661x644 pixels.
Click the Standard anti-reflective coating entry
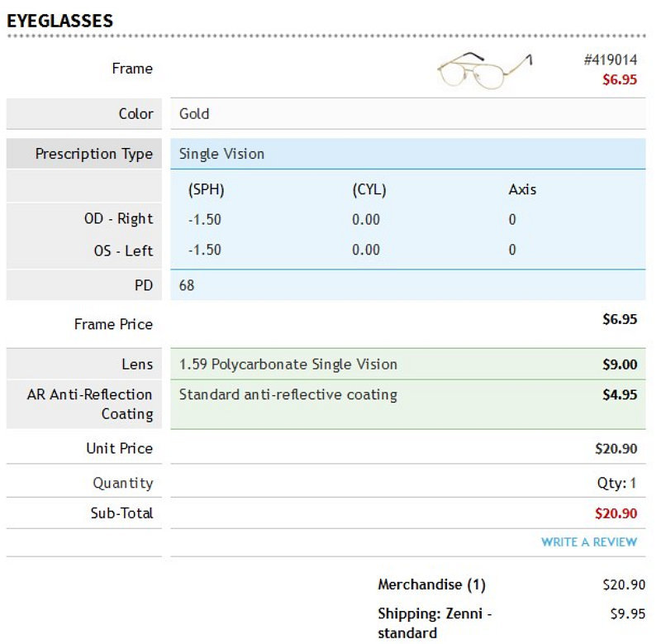pyautogui.click(x=288, y=395)
